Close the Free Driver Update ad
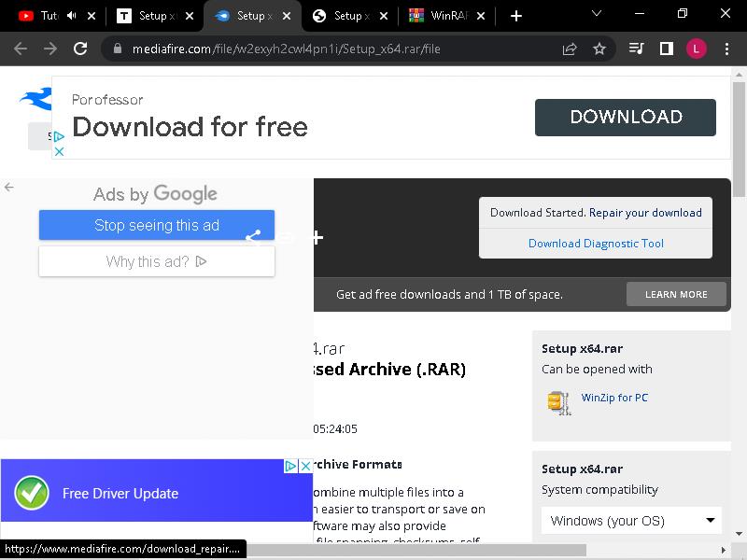The width and height of the screenshot is (747, 560). coord(304,466)
